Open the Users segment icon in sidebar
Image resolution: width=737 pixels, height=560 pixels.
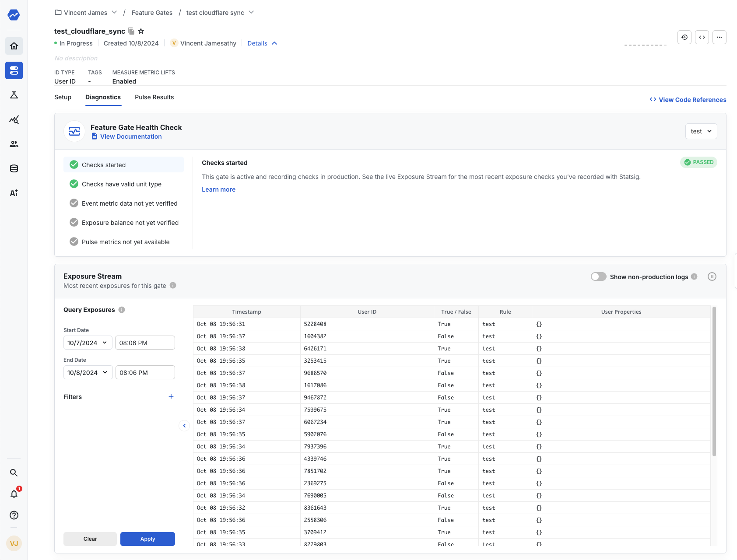click(x=14, y=143)
